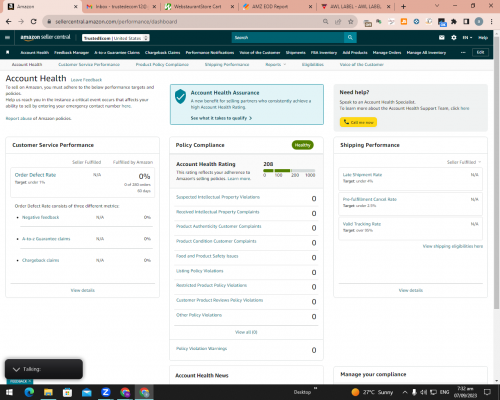Open the Mail app from the taskbar
Screen dimensions: 500x400
87,392
